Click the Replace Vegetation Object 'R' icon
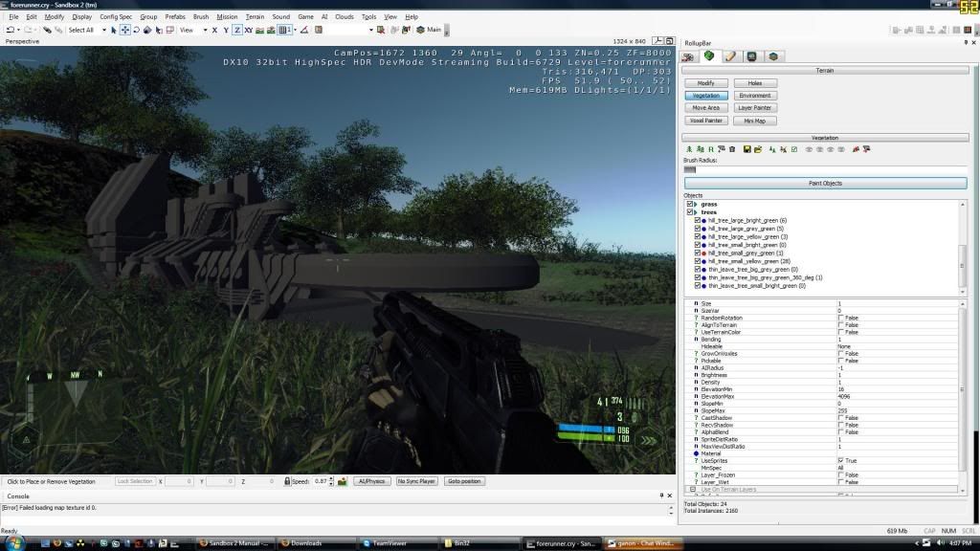The height and width of the screenshot is (551, 980). click(x=711, y=149)
